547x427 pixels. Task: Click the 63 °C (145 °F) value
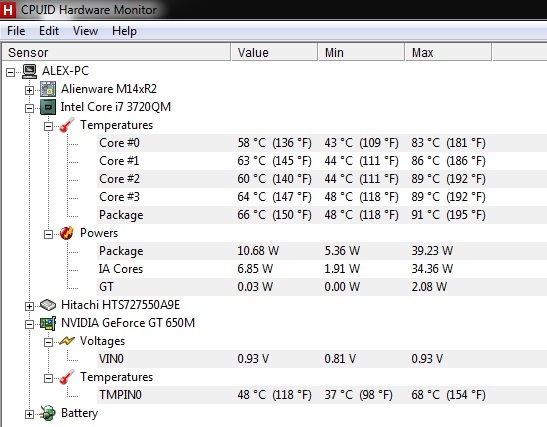275,161
